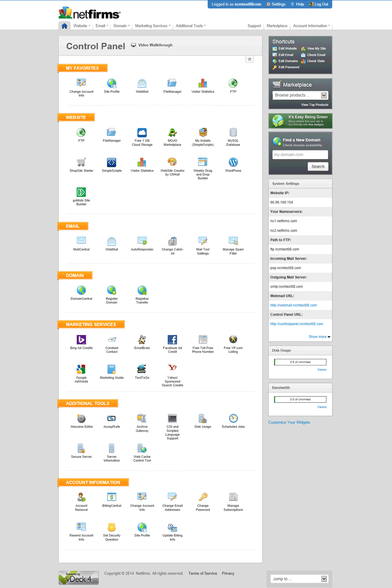Click the Bandwidth progress bar
The image size is (392, 588).
coord(300,399)
